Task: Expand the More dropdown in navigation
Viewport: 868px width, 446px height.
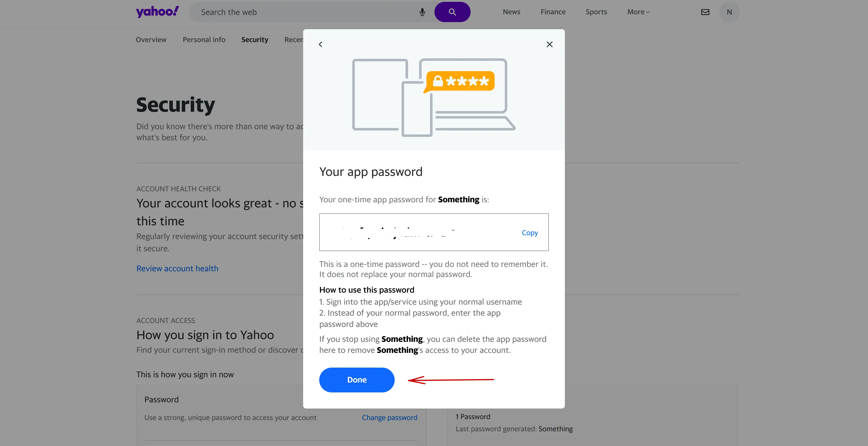Action: tap(639, 11)
